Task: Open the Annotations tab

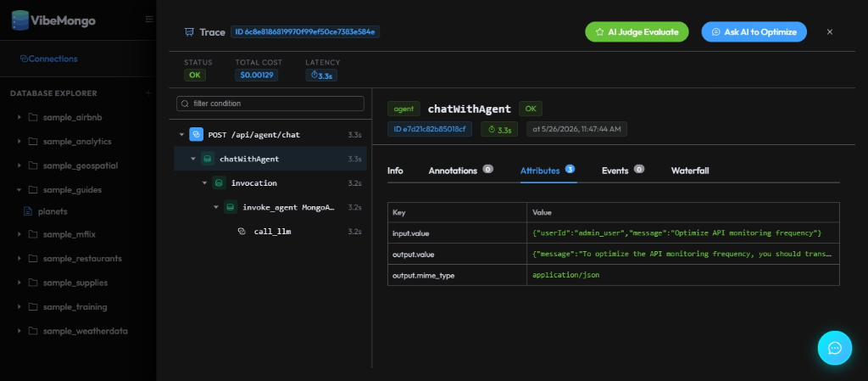Action: pos(460,171)
